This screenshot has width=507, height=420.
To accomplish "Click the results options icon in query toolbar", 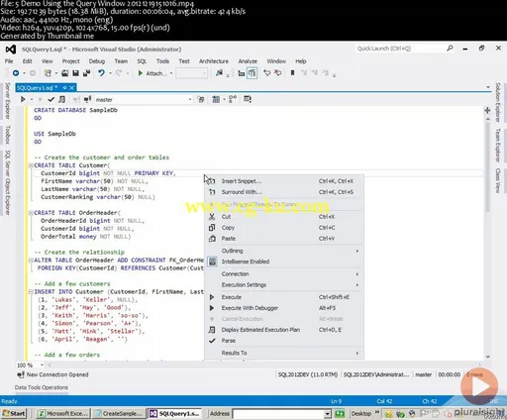I will (x=216, y=99).
